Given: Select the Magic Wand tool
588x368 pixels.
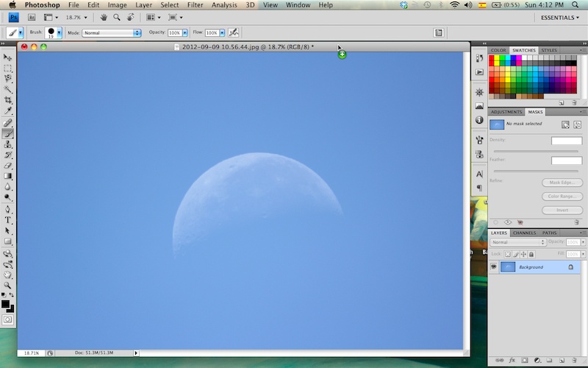Looking at the screenshot, I should tap(8, 89).
